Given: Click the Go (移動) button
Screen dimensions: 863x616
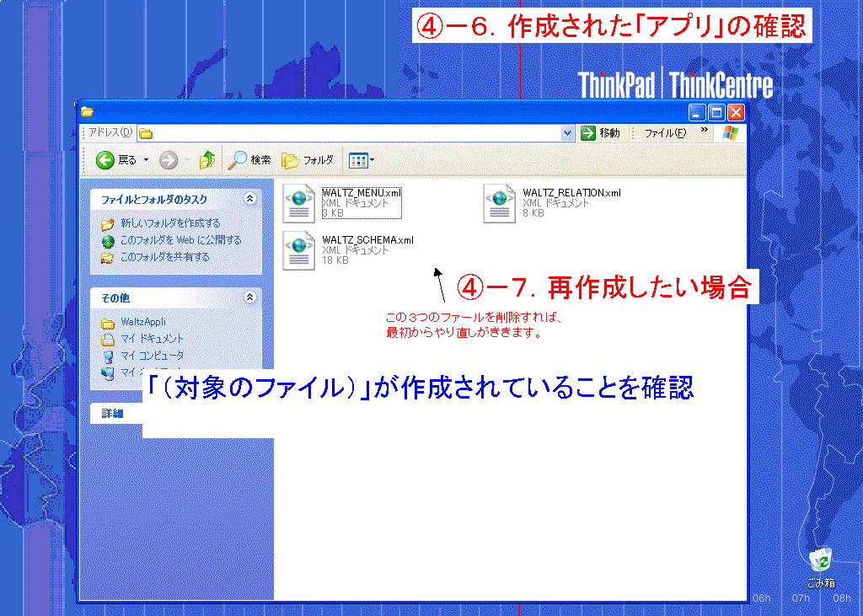Looking at the screenshot, I should tap(601, 133).
